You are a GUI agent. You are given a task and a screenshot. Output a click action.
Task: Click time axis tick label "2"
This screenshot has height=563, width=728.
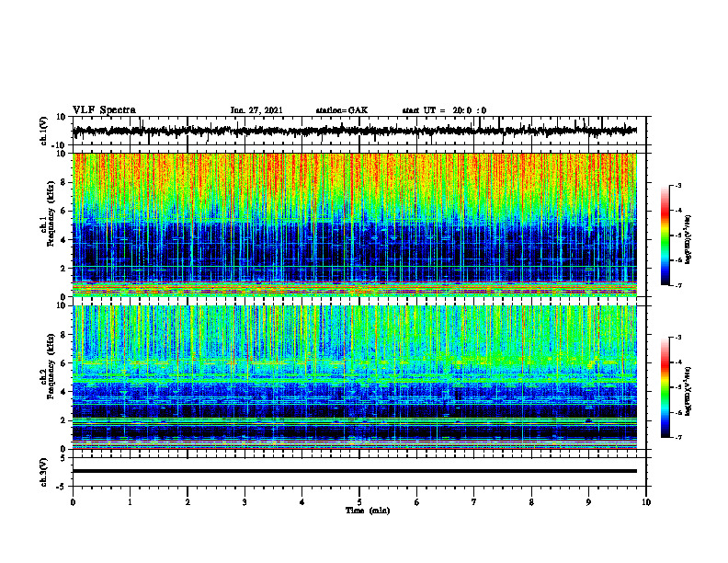pos(188,502)
